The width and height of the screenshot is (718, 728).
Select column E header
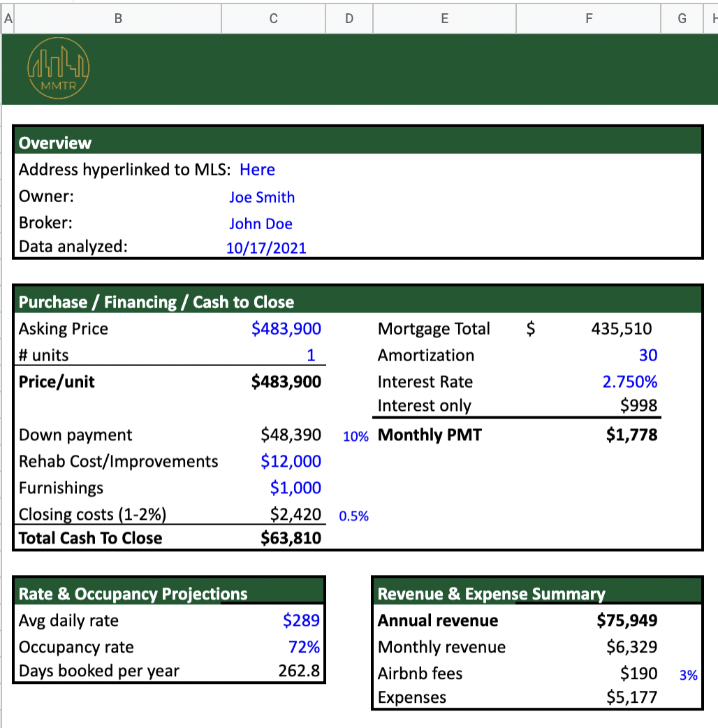click(444, 19)
